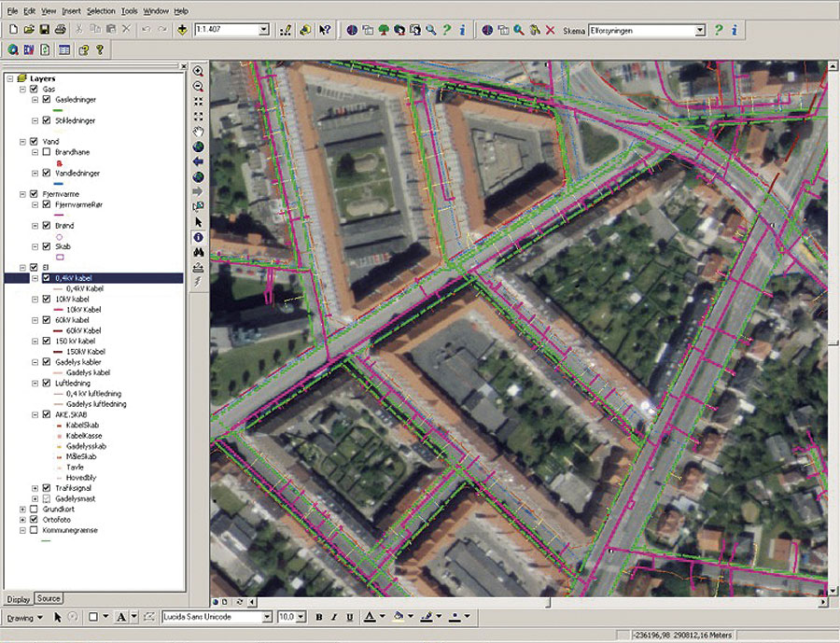Click the Vandledninger blue line symbol
Viewport: 840px width, 643px height.
(x=61, y=184)
